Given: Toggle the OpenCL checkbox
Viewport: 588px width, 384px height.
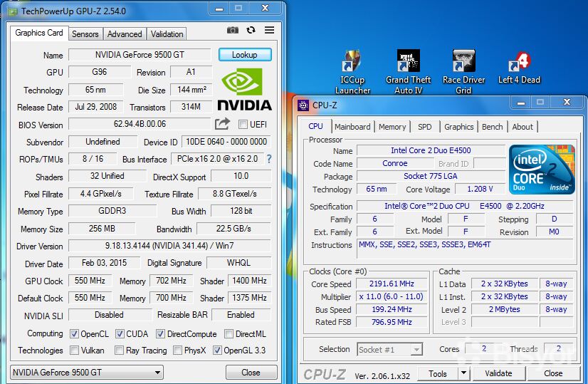Looking at the screenshot, I should (74, 333).
